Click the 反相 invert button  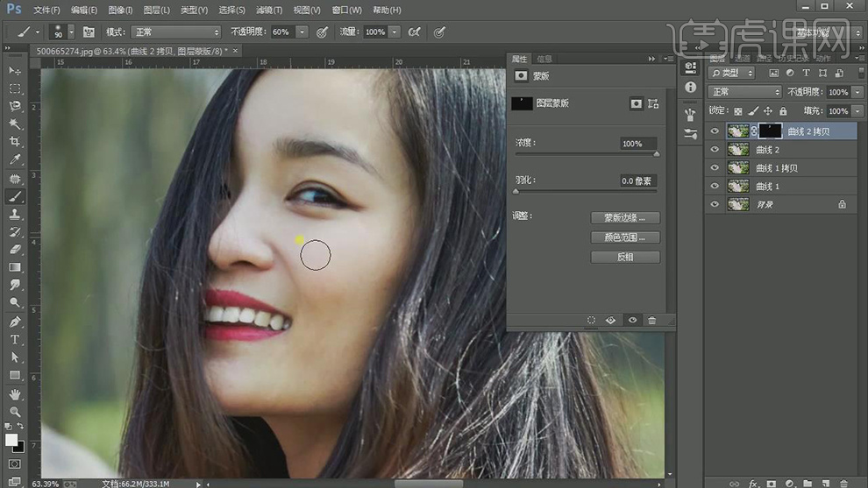[x=625, y=257]
